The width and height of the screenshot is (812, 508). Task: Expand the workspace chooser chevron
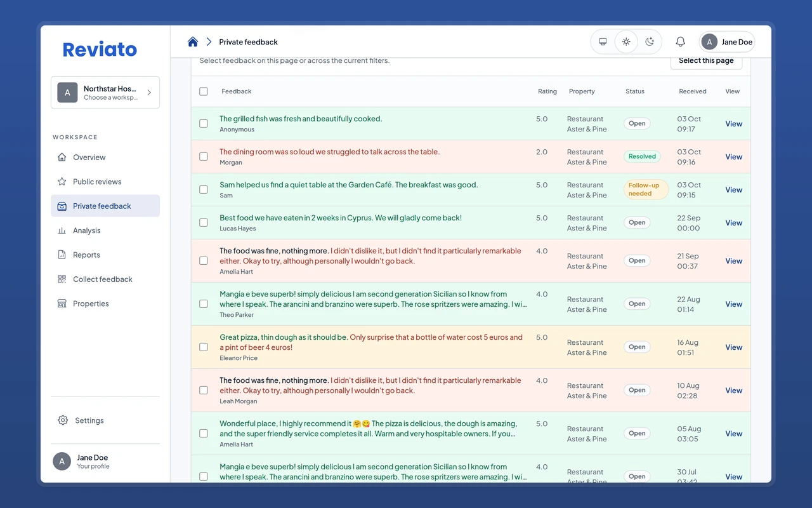(x=149, y=93)
